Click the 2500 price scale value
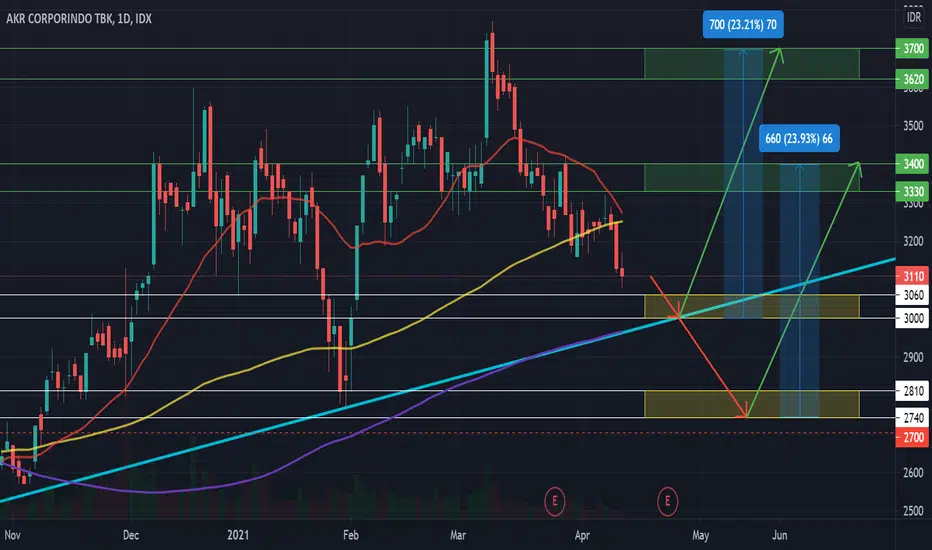The image size is (932, 550). [913, 511]
